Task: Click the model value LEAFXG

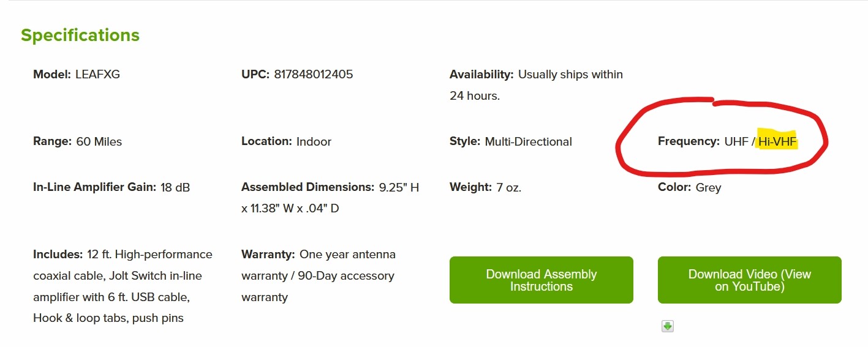Action: pyautogui.click(x=98, y=74)
